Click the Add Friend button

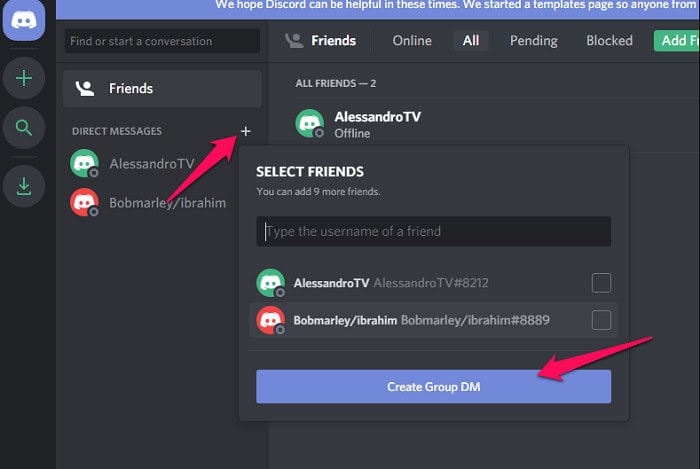[677, 41]
